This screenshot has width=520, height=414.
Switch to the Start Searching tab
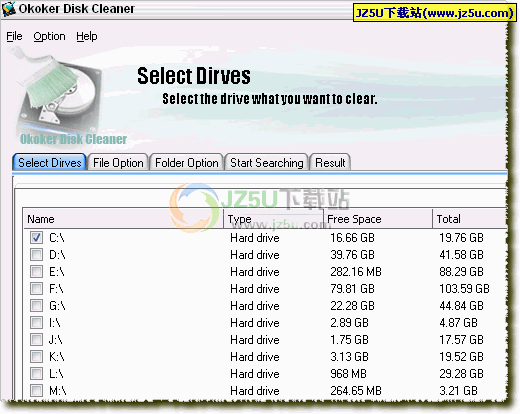click(x=267, y=163)
